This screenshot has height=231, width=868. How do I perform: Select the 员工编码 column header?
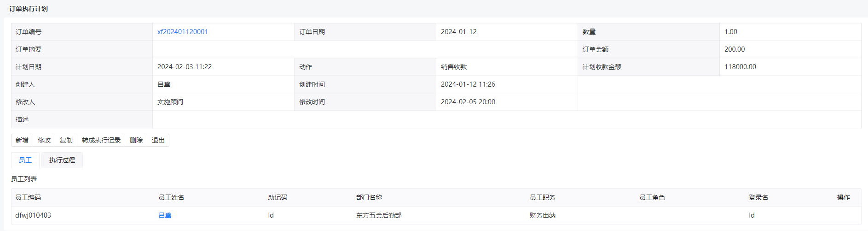[28, 197]
